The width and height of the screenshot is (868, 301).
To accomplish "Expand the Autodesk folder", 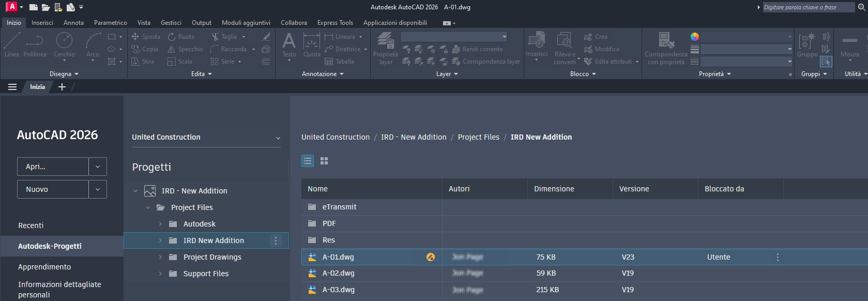I will (x=160, y=224).
